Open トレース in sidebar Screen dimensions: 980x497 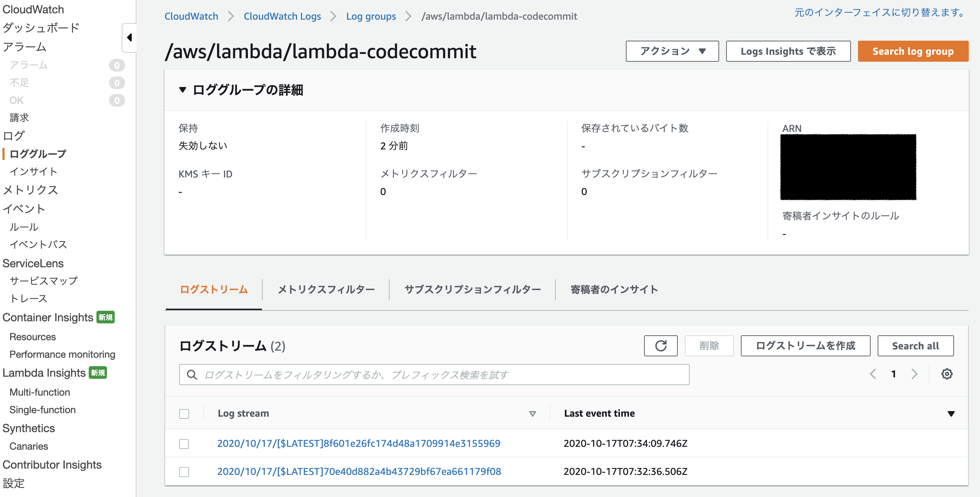pyautogui.click(x=28, y=299)
